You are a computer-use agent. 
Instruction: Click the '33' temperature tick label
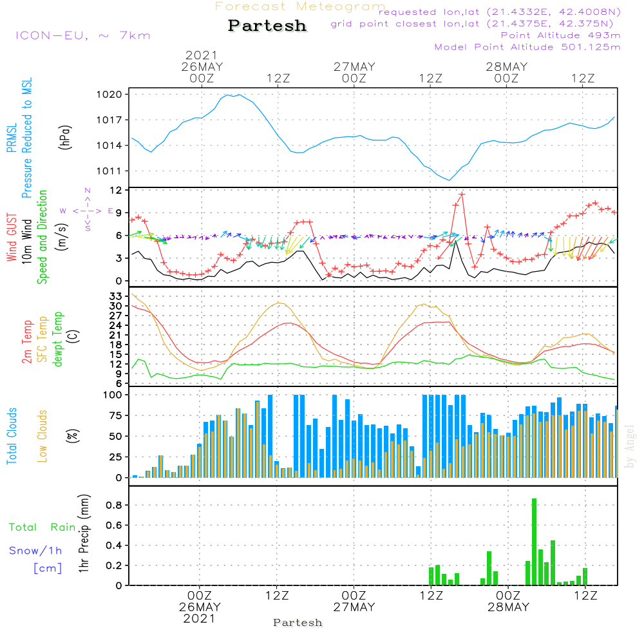(x=116, y=296)
